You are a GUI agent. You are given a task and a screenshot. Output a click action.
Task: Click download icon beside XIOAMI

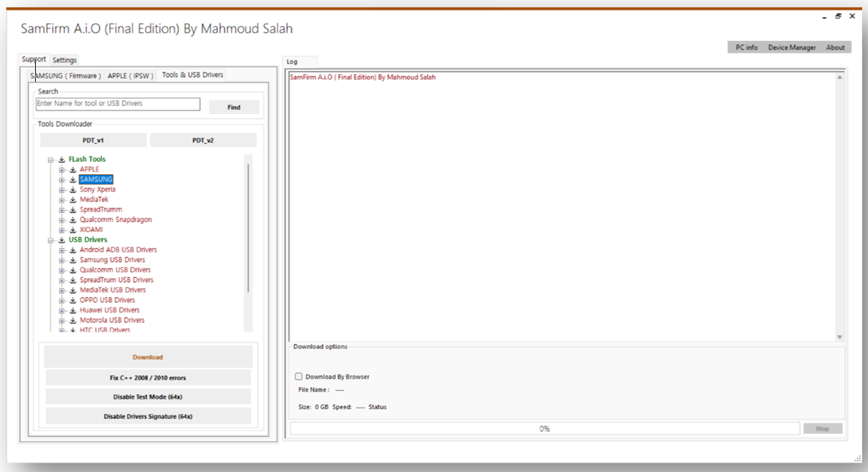pos(72,230)
